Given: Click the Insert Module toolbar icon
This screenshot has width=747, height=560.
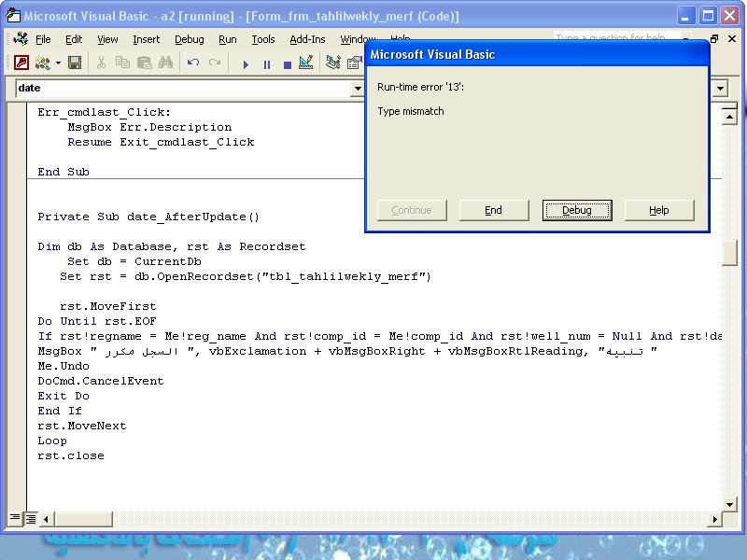Looking at the screenshot, I should point(43,63).
